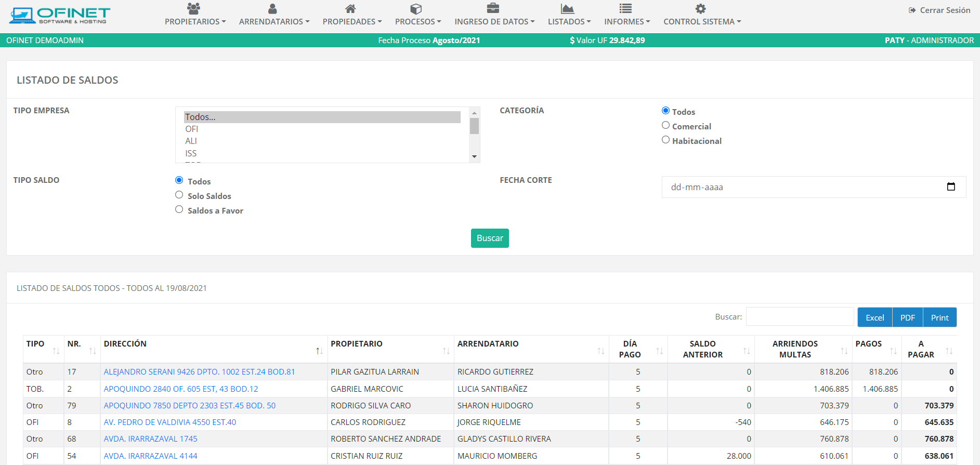Click the Listados chart icon
Image resolution: width=980 pixels, height=465 pixels.
pyautogui.click(x=568, y=9)
